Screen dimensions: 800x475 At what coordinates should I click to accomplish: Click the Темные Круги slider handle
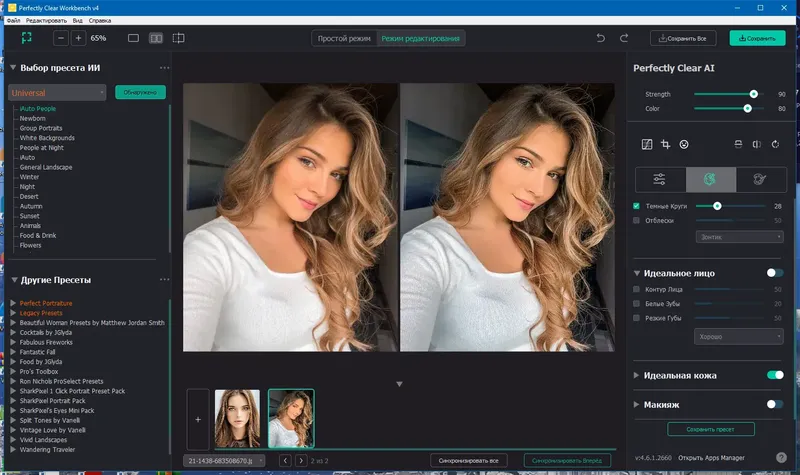[x=717, y=206]
